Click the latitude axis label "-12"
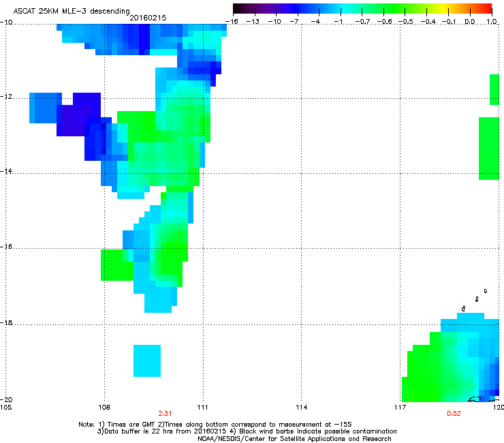The width and height of the screenshot is (504, 443). (6, 97)
